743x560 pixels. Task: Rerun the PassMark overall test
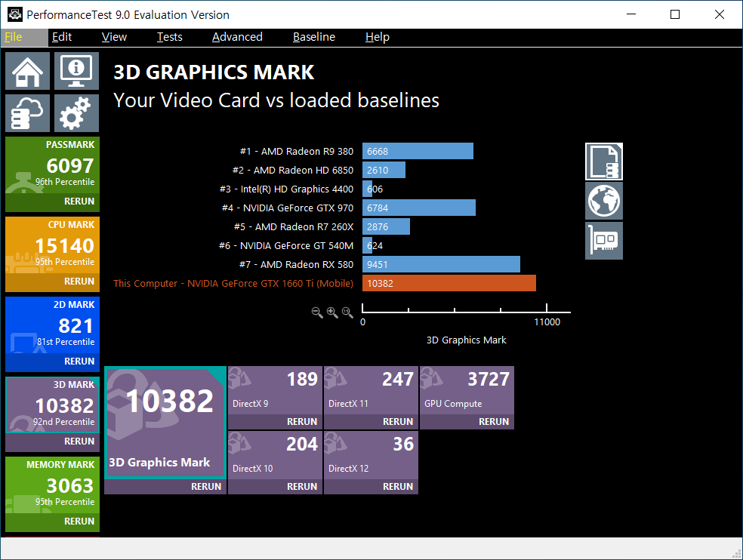tap(53, 202)
